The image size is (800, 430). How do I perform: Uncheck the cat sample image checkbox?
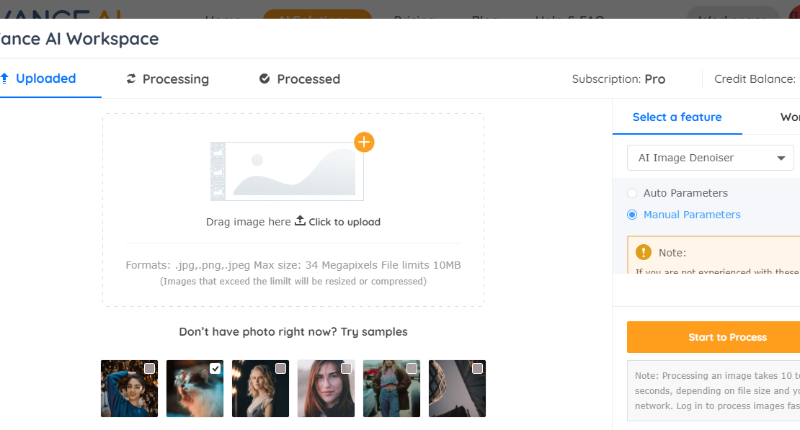coord(215,368)
